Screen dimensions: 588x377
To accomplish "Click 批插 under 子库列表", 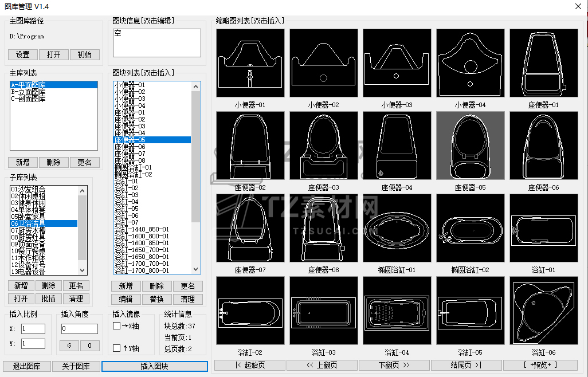I will point(48,299).
